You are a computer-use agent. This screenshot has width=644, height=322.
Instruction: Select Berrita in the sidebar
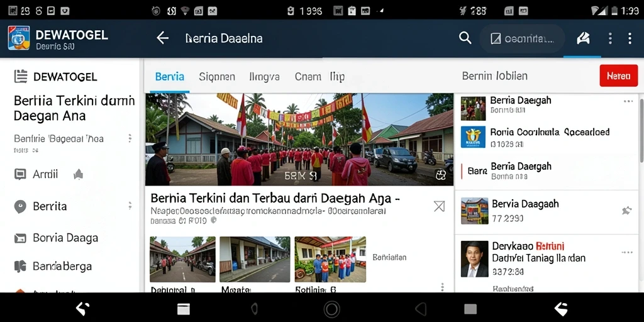click(50, 206)
